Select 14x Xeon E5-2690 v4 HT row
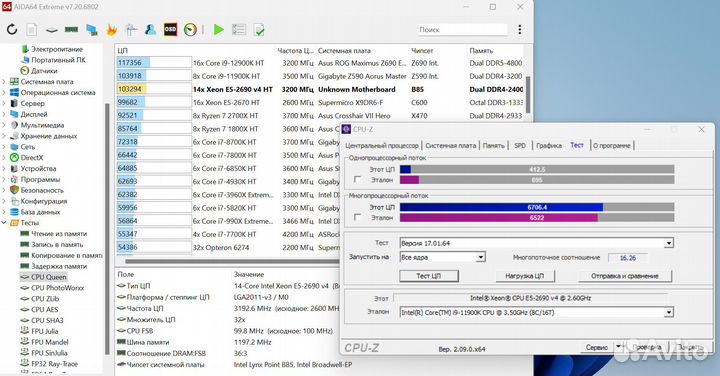Screen dimensions: 720x376 [320, 89]
